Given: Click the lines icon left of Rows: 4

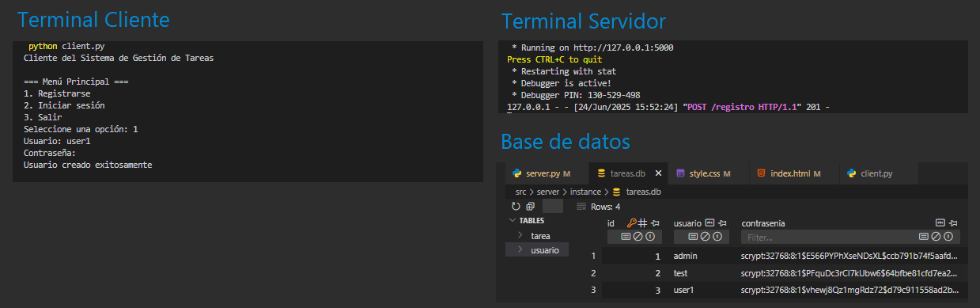Looking at the screenshot, I should tap(581, 207).
